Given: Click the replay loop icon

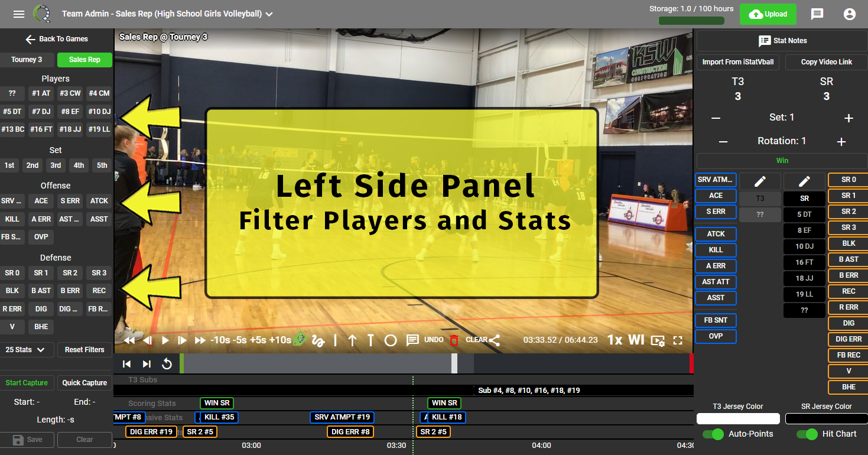Looking at the screenshot, I should coord(167,364).
